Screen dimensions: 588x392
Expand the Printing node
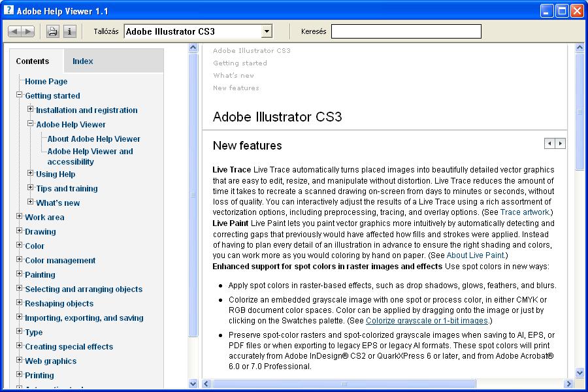pyautogui.click(x=20, y=374)
